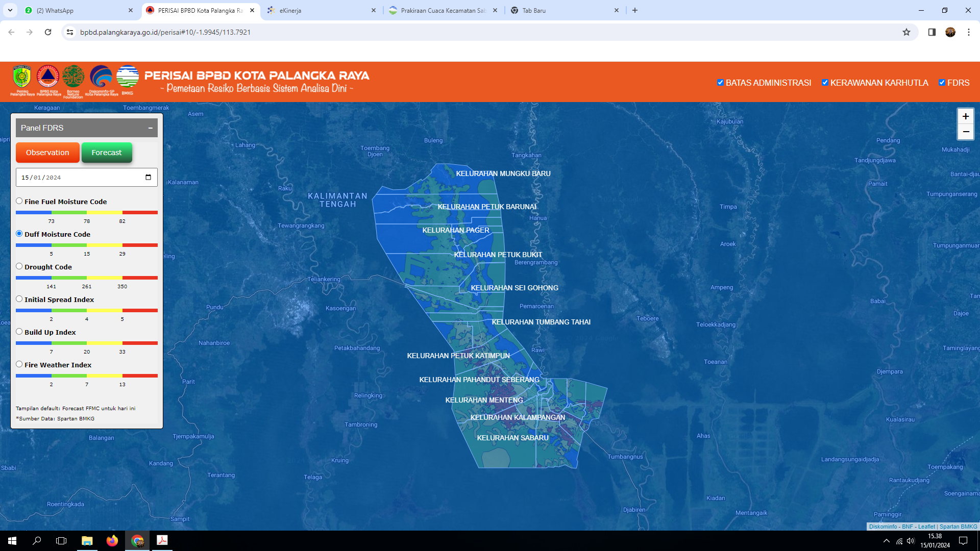Click KELURAHAN SABARU map label
The width and height of the screenshot is (980, 551).
coord(512,438)
